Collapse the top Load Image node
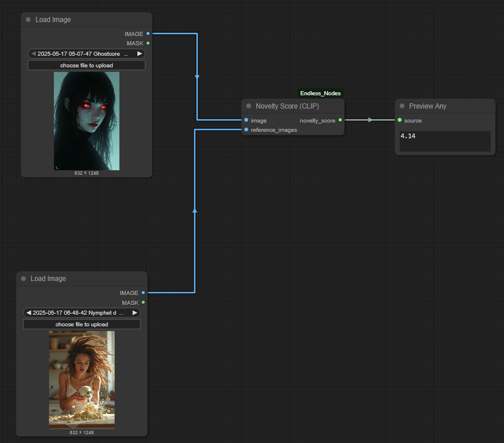 [28, 19]
